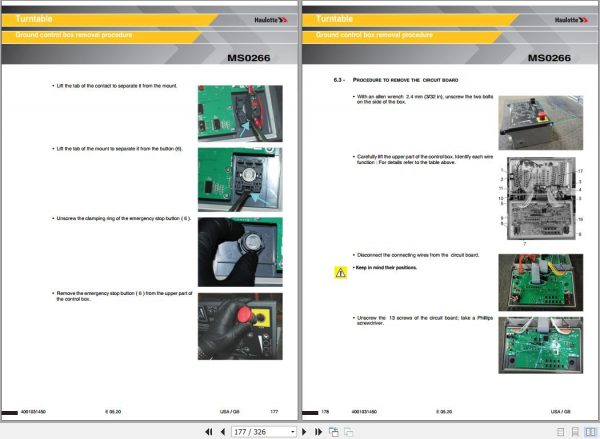Go to the next page
Image resolution: width=600 pixels, height=439 pixels.
[304, 432]
